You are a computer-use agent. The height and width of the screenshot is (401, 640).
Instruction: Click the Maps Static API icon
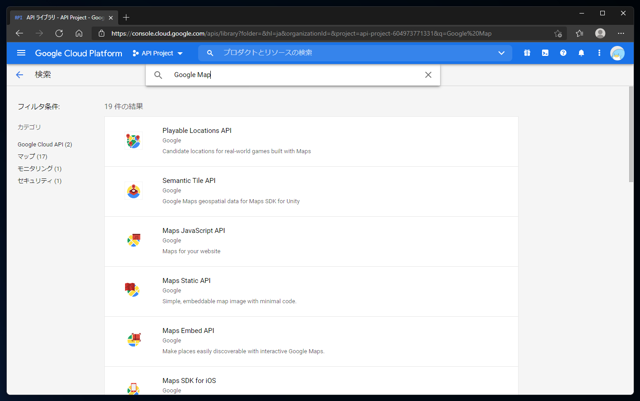pyautogui.click(x=132, y=291)
